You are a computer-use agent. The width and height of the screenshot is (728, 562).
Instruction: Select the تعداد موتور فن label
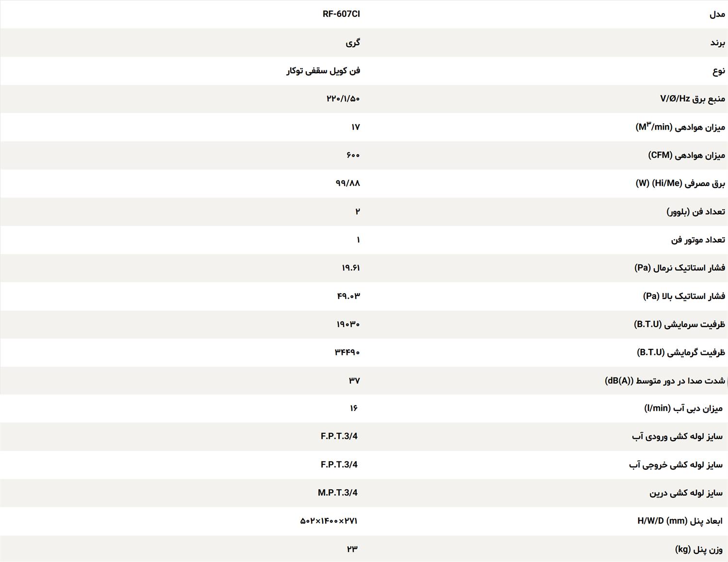[x=698, y=240]
